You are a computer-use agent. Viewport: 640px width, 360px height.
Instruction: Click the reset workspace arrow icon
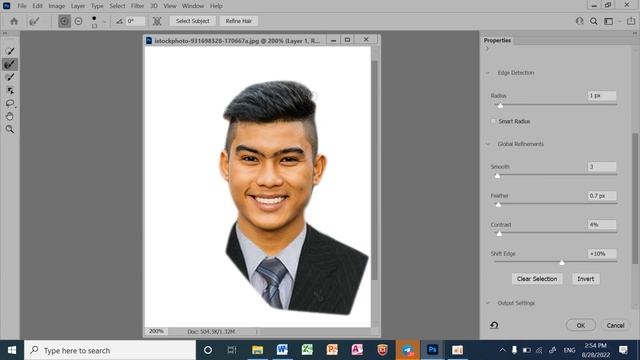coord(494,325)
